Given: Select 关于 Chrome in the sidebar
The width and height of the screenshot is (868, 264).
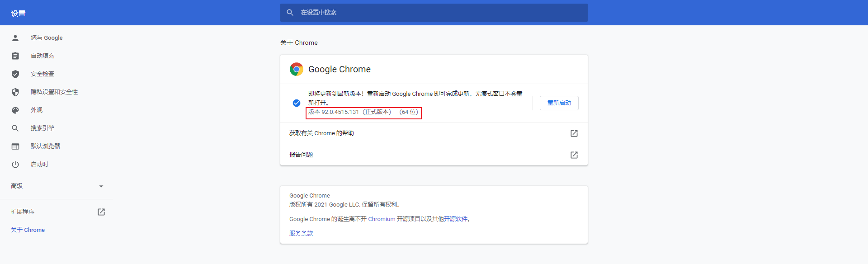Looking at the screenshot, I should [x=28, y=230].
